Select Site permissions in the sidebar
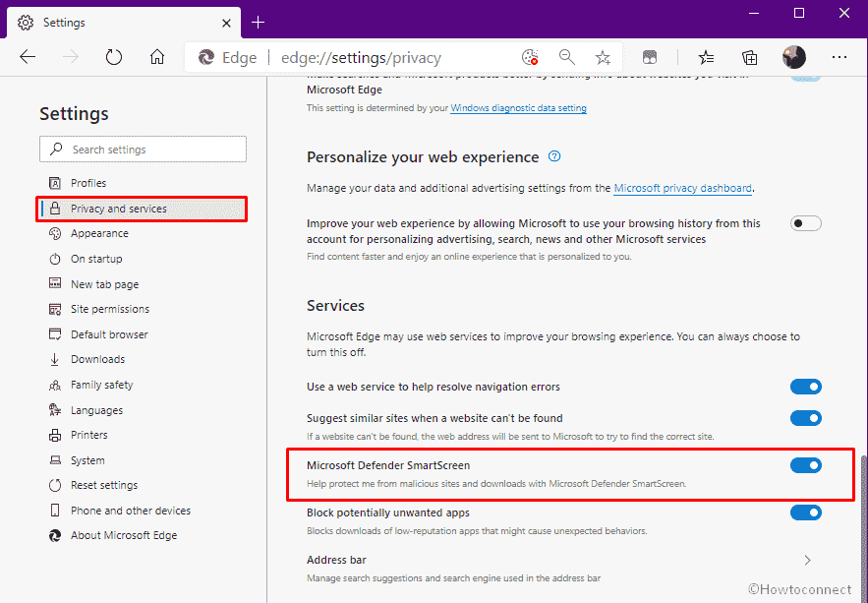 (110, 309)
